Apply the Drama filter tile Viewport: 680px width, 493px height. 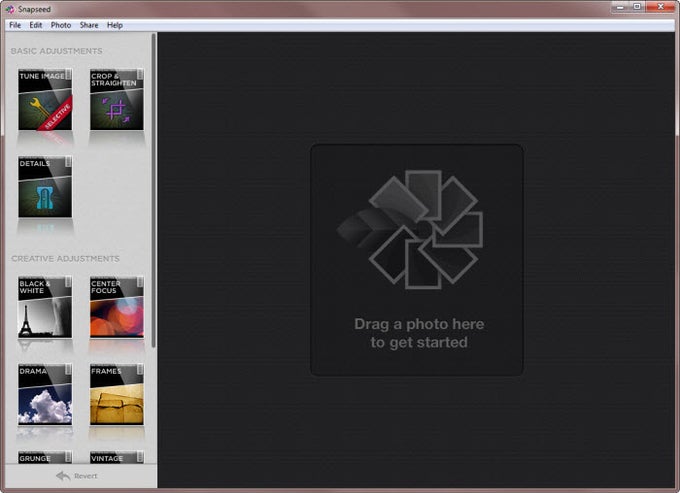[x=45, y=395]
